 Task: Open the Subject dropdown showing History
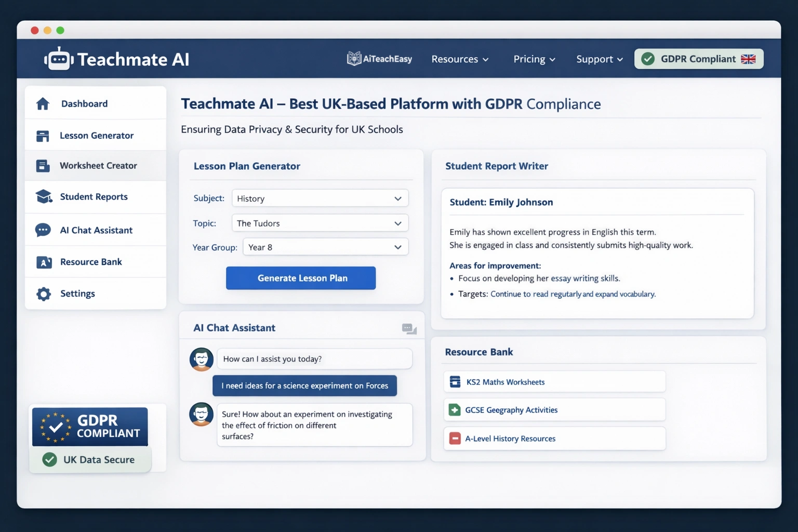click(320, 198)
